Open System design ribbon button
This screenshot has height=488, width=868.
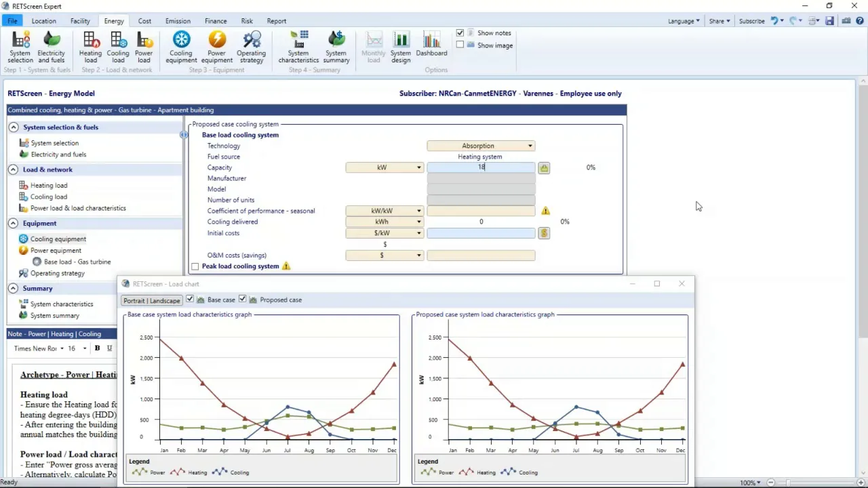click(401, 47)
